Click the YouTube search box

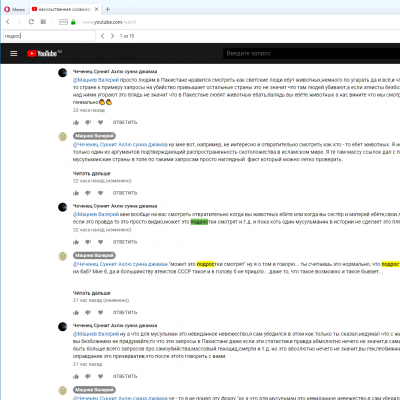(311, 53)
